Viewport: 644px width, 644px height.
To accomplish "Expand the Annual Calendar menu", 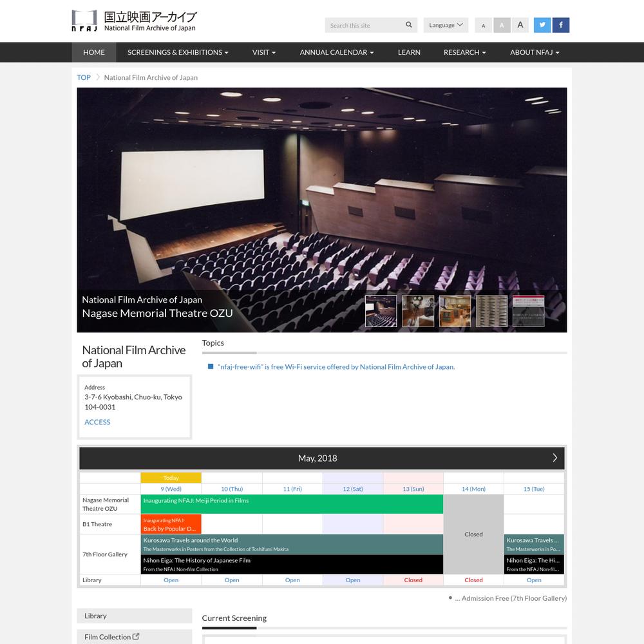I will (337, 52).
